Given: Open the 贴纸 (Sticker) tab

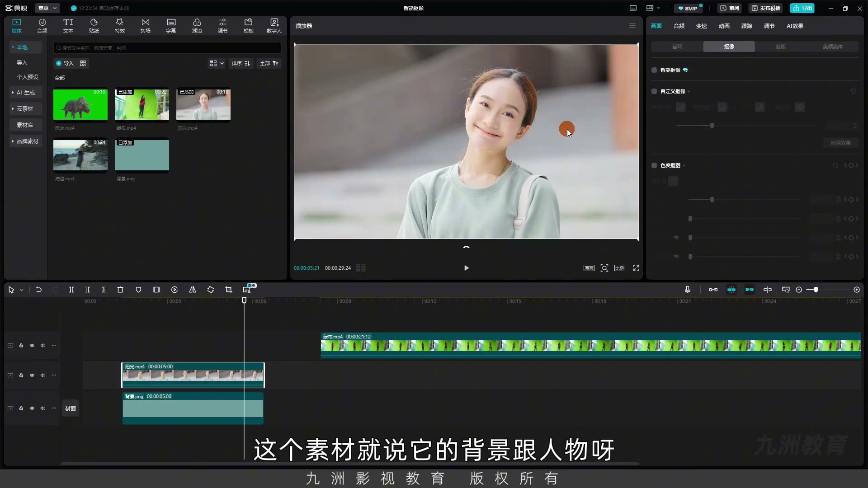Looking at the screenshot, I should click(94, 26).
